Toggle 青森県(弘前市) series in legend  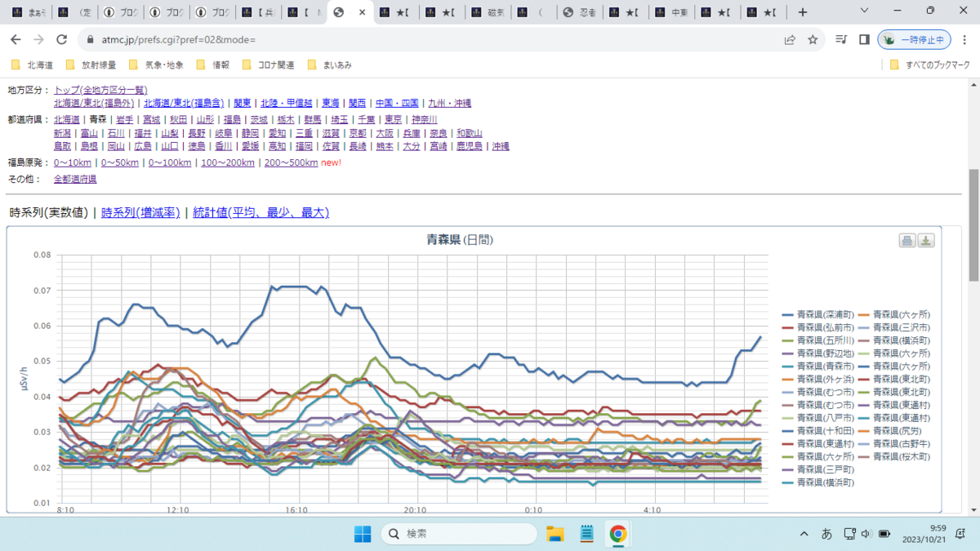click(818, 327)
